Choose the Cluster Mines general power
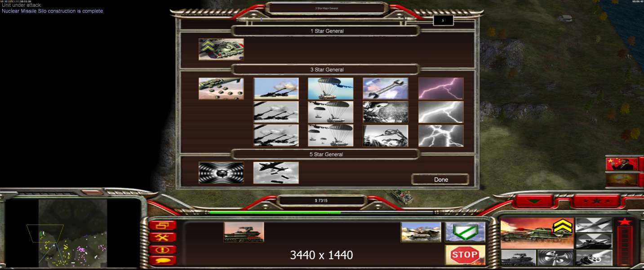644x270 pixels. click(221, 88)
